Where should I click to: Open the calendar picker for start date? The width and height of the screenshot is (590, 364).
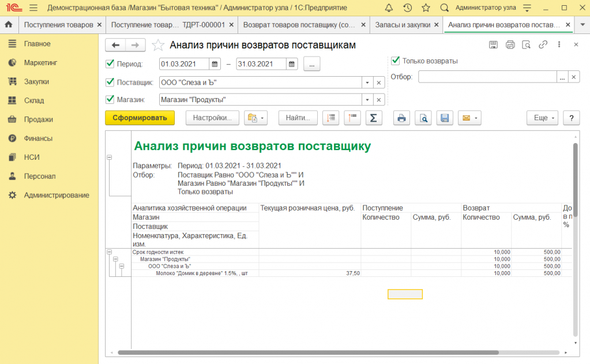pos(215,64)
